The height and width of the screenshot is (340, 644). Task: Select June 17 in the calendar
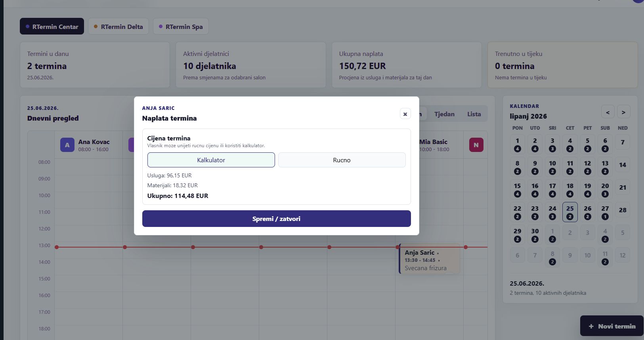pyautogui.click(x=552, y=189)
